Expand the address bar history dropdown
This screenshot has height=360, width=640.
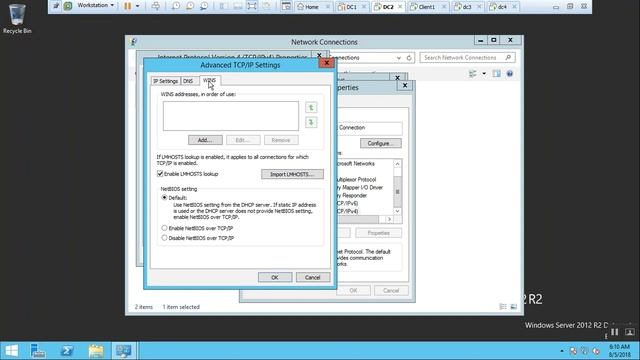399,58
